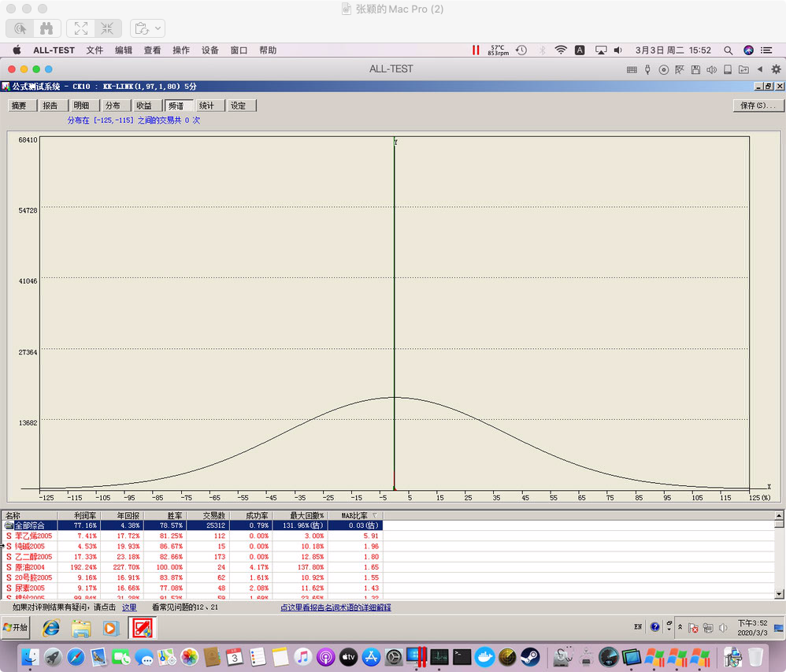
Task: Switch to 摘要 tab
Action: click(23, 106)
